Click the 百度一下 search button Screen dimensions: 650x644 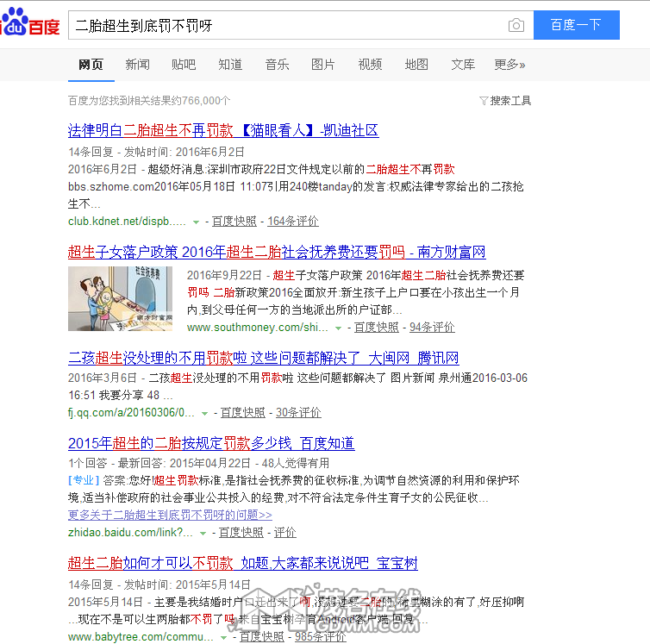point(576,25)
